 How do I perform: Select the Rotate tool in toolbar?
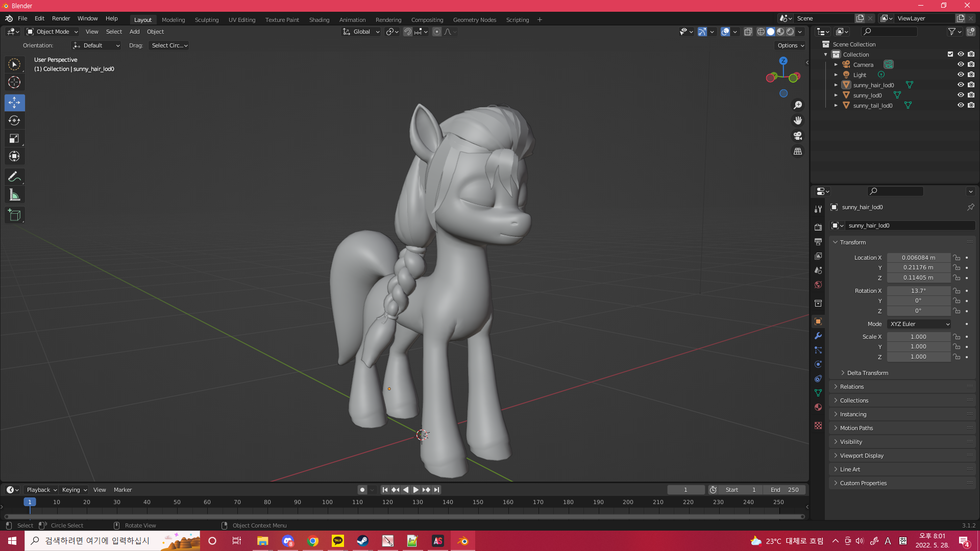[x=14, y=120]
